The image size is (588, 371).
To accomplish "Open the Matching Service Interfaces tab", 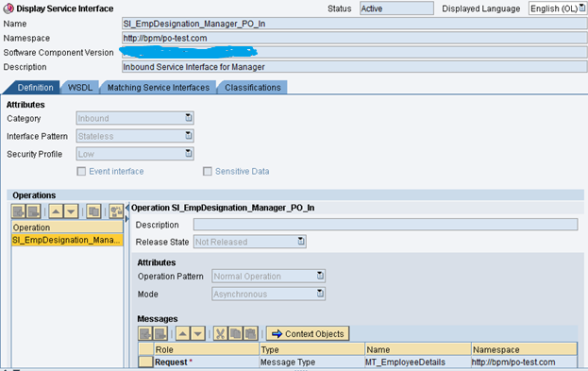I will click(159, 88).
